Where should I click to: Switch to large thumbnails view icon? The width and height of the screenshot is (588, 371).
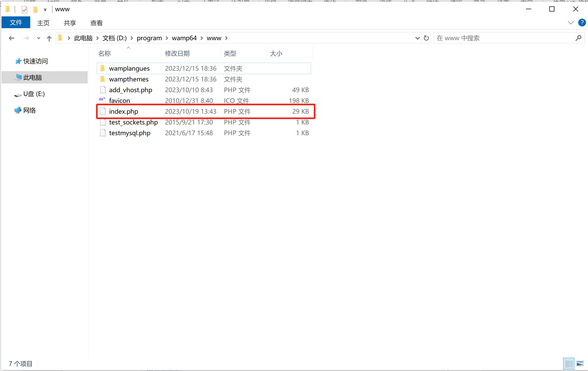tap(580, 364)
